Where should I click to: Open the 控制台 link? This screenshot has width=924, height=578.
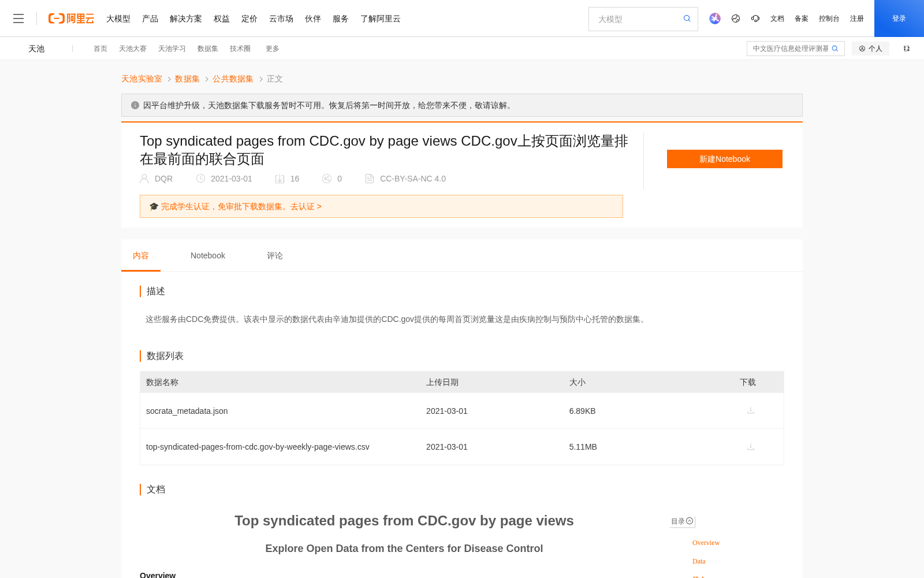click(829, 18)
